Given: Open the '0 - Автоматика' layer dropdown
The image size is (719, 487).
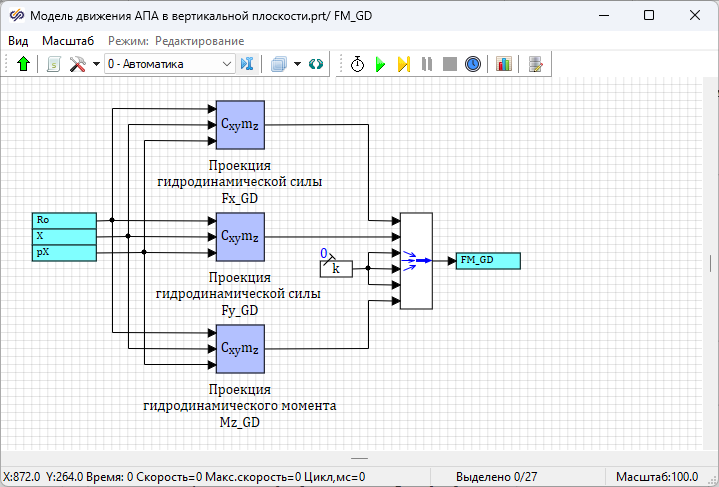Looking at the screenshot, I should coord(169,64).
